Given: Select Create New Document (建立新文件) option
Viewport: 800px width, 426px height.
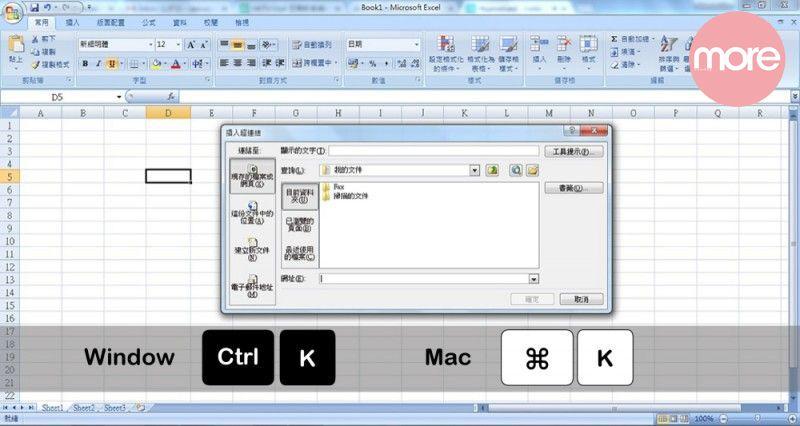Looking at the screenshot, I should [252, 249].
